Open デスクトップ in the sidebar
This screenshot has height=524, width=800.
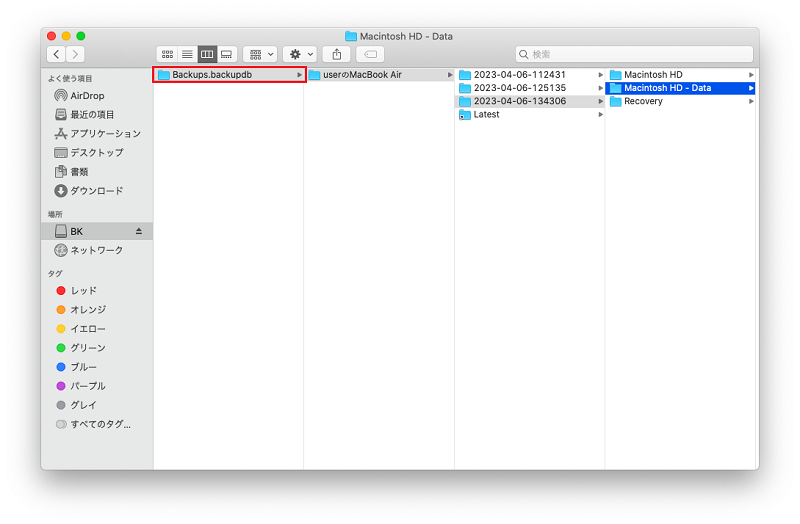[97, 153]
